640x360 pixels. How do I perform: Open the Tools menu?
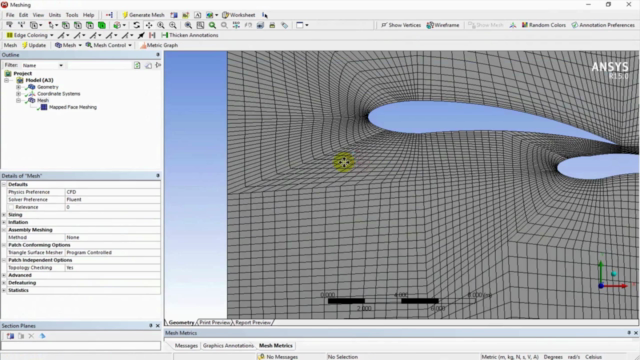(72, 15)
